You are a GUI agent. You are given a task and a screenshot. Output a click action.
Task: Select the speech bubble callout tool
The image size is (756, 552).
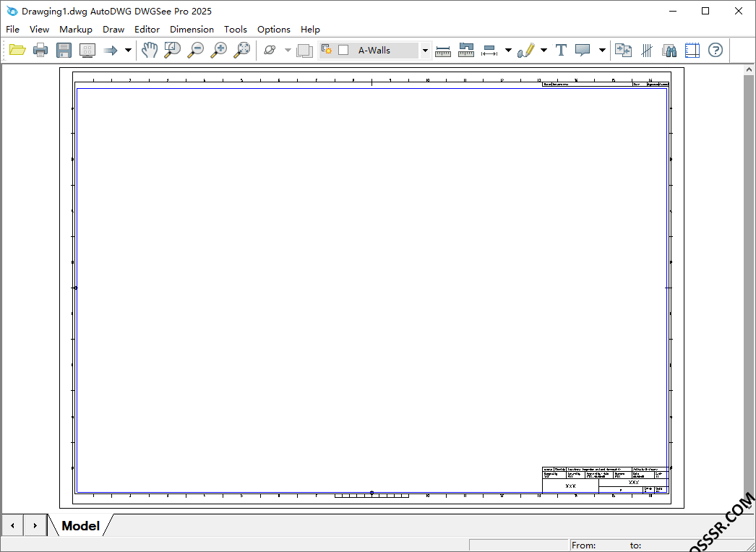583,50
